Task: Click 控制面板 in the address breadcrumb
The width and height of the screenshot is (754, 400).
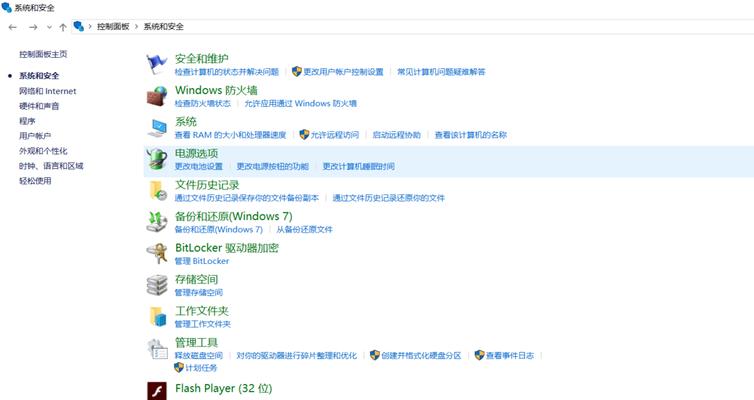Action: pos(113,26)
